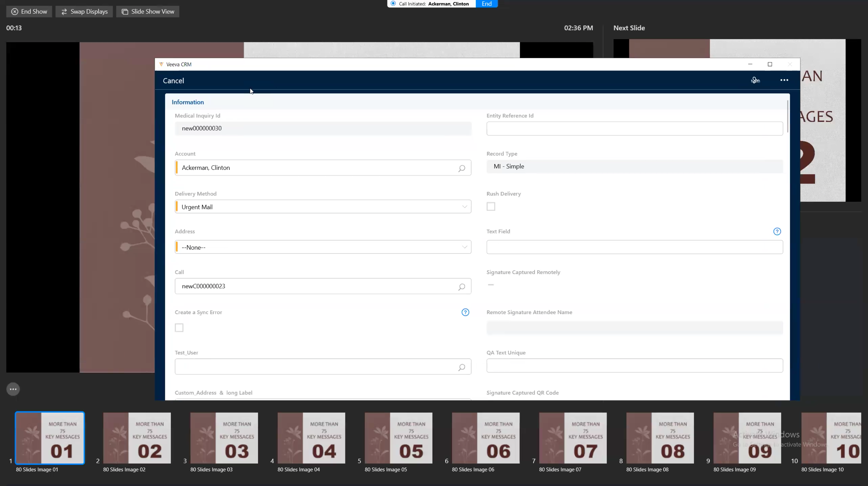868x486 pixels.
Task: Click the Test_User lookup search icon
Action: [x=461, y=367]
